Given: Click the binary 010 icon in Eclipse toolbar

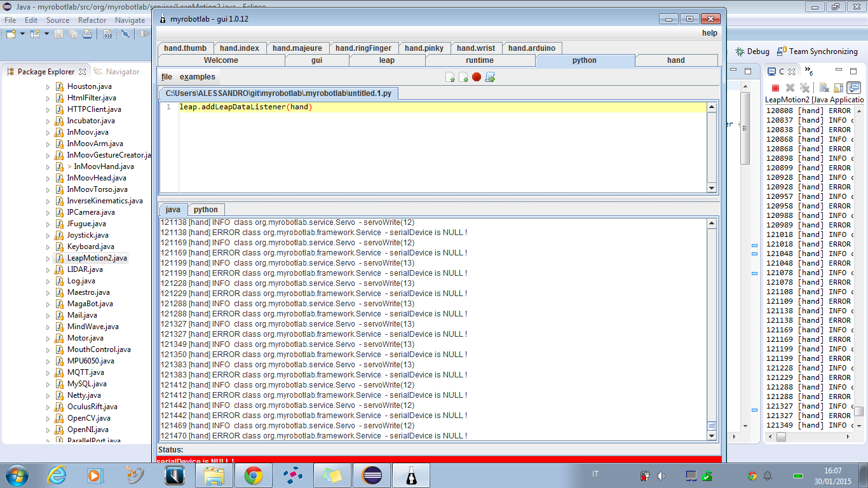Looking at the screenshot, I should (x=107, y=34).
